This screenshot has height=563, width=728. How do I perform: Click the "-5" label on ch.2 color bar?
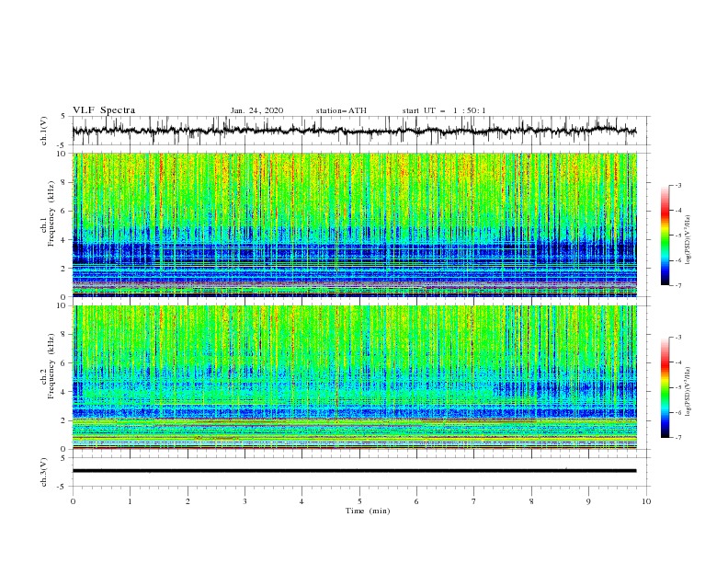tap(677, 387)
